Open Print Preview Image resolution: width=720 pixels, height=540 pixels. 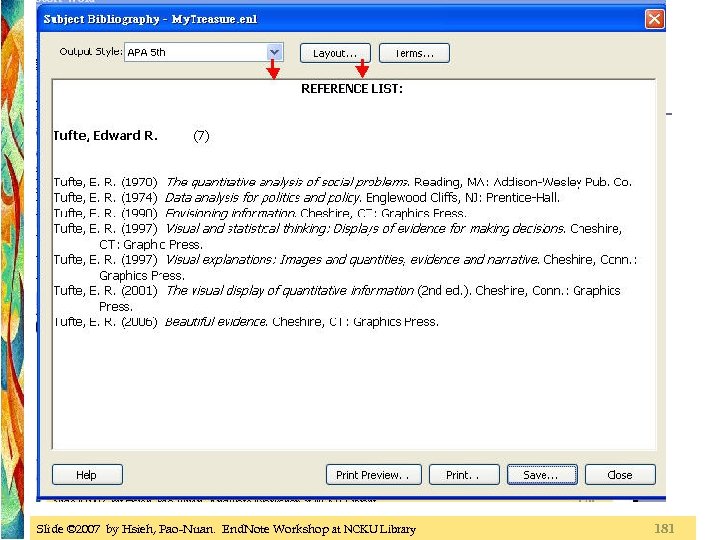[373, 474]
